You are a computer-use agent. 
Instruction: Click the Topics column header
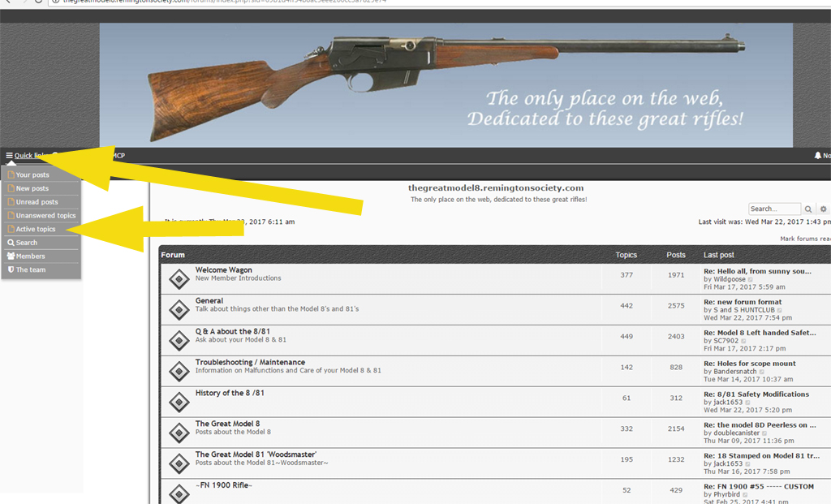626,255
